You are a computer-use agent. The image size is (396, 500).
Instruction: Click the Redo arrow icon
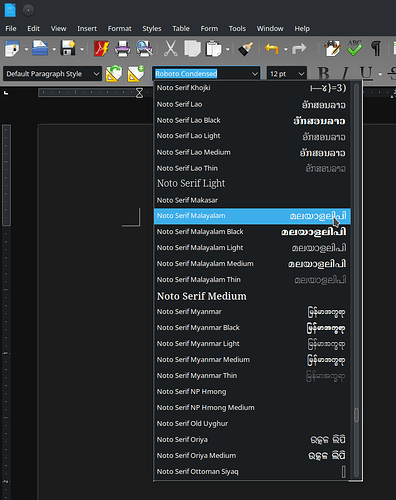[x=299, y=49]
